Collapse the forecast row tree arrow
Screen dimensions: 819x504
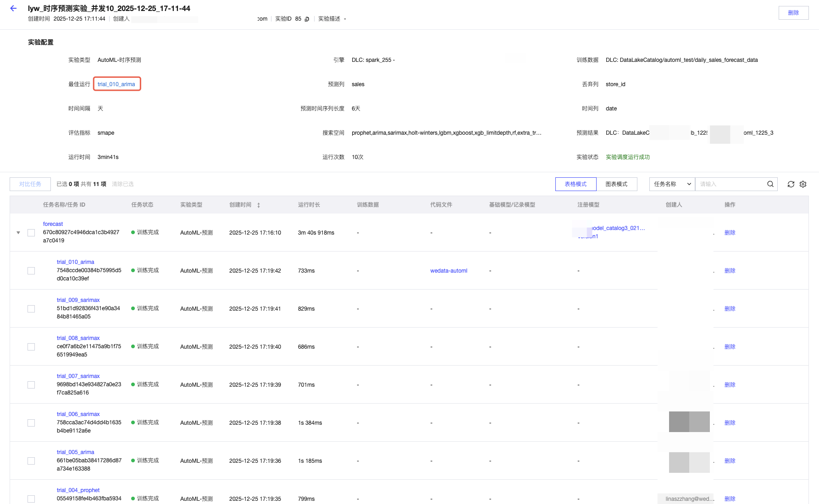click(18, 233)
